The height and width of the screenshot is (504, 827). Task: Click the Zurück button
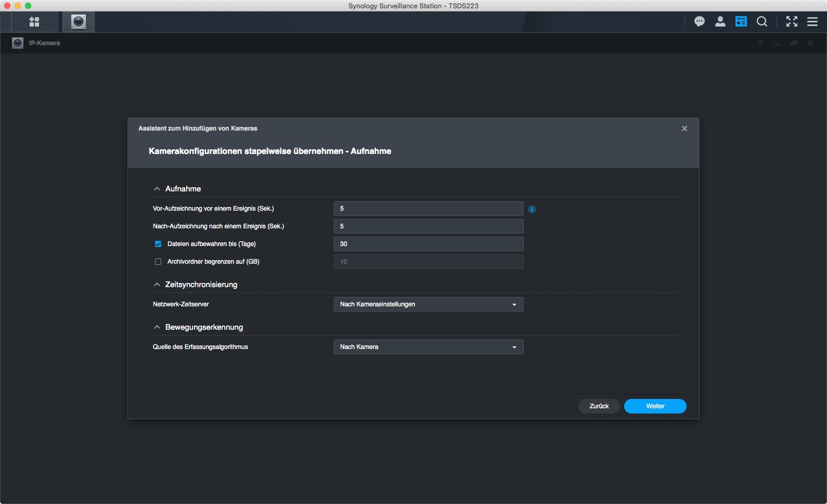click(599, 406)
